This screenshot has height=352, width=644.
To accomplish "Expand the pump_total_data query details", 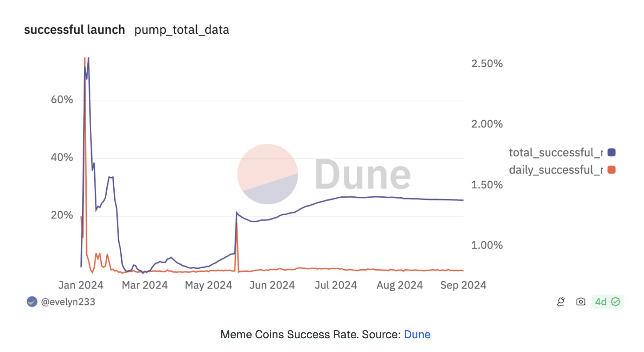I will [x=182, y=31].
